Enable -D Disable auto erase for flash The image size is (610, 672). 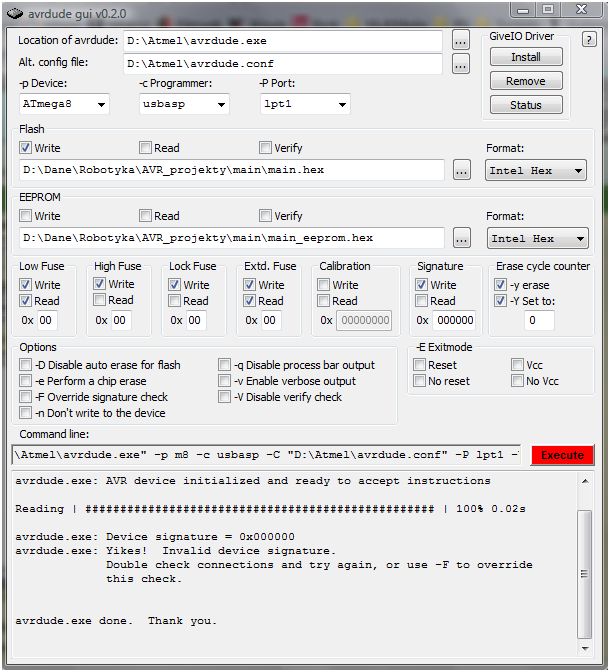[x=25, y=365]
